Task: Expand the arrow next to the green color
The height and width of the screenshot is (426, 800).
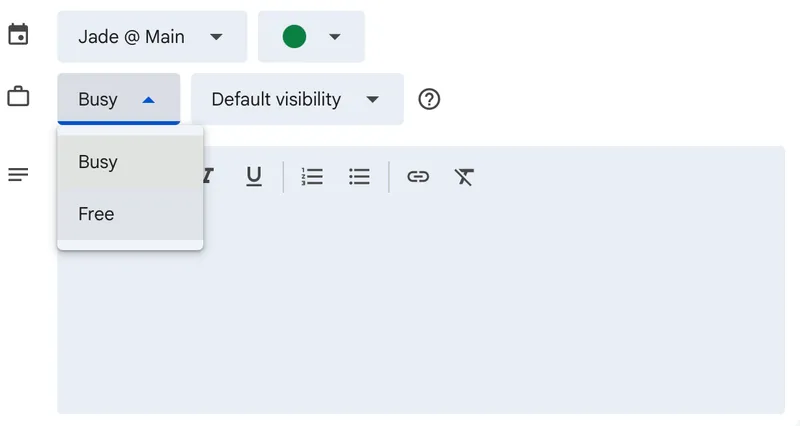Action: click(x=335, y=37)
